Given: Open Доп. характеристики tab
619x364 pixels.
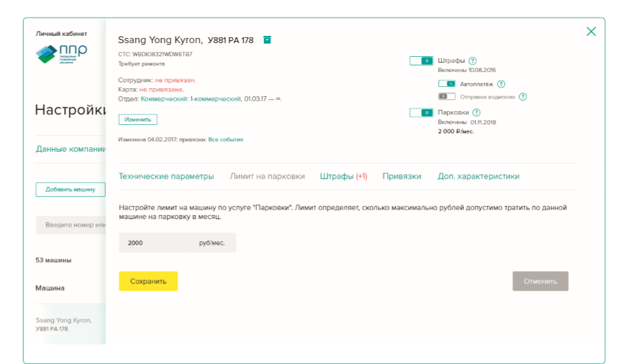Looking at the screenshot, I should 478,176.
